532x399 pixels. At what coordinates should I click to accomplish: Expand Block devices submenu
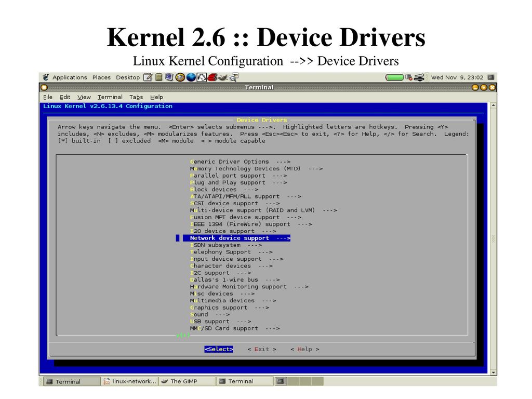coord(224,190)
